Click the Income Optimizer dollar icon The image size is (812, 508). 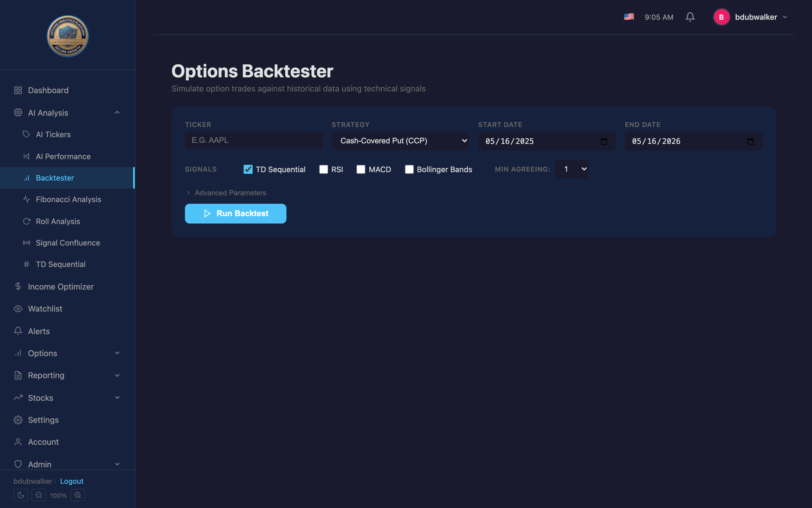[x=18, y=286]
